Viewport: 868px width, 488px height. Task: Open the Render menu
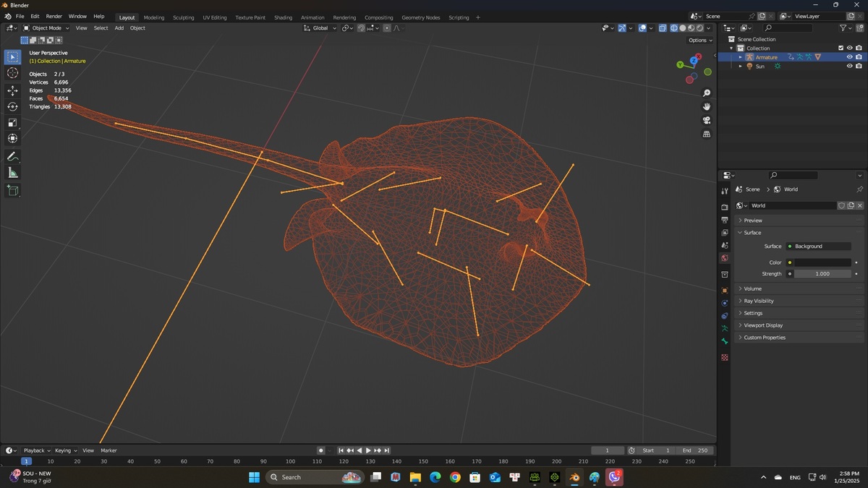click(54, 16)
